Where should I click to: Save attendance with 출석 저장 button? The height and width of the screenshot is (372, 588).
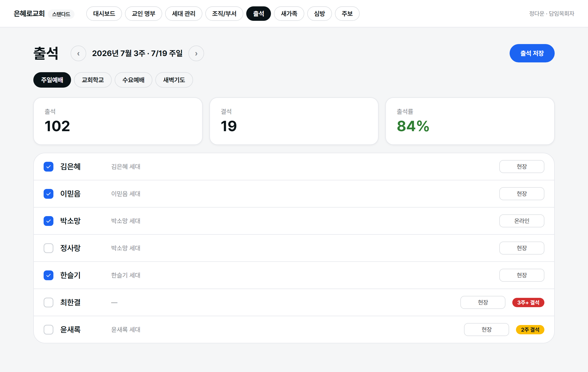click(532, 53)
